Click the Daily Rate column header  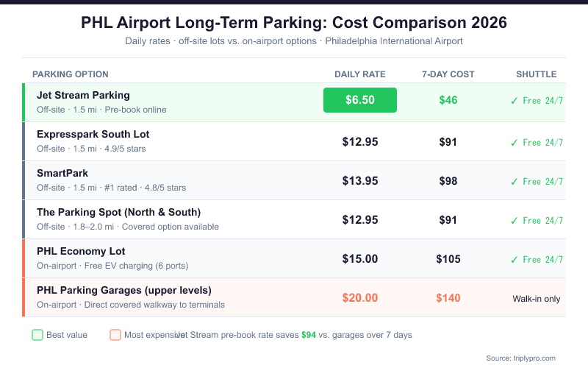(360, 74)
